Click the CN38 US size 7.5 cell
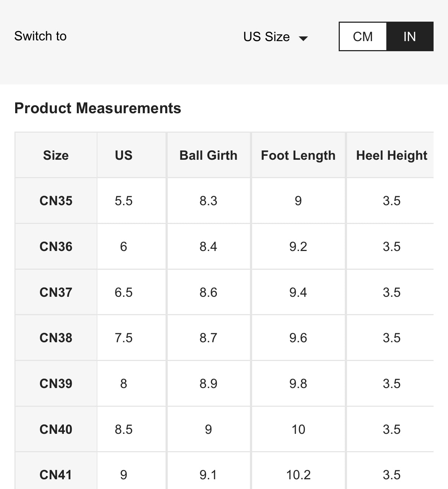 point(124,338)
